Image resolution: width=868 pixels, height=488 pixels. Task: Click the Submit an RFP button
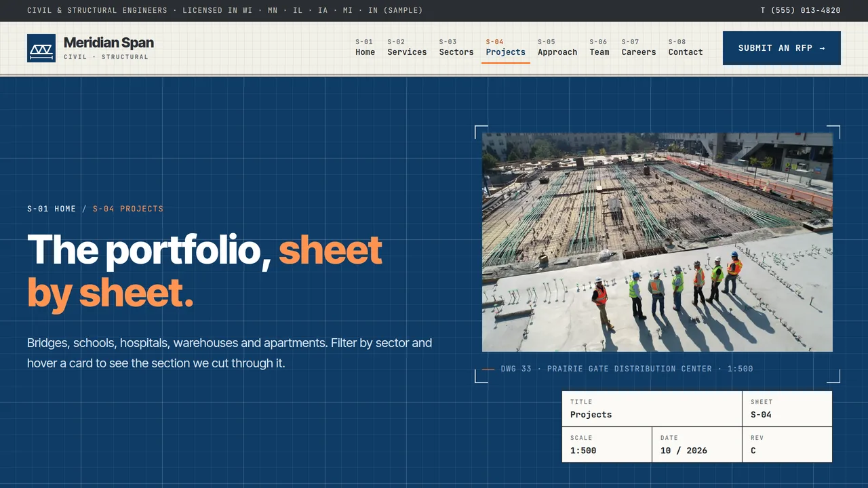point(782,48)
